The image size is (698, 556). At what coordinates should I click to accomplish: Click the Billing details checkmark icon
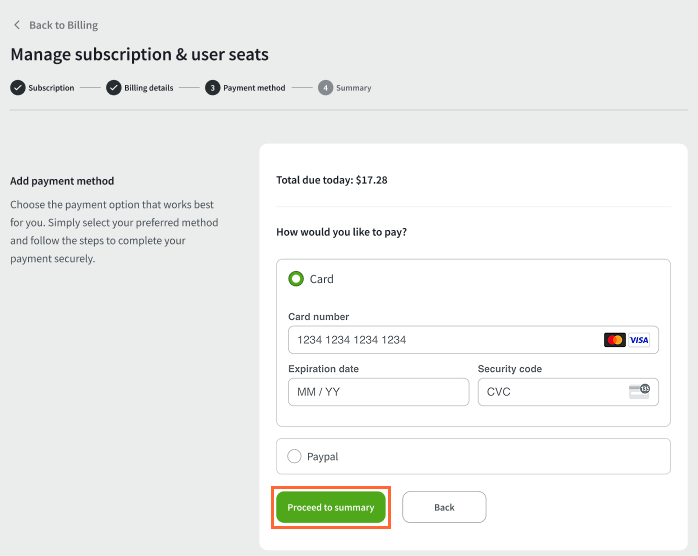pos(114,88)
